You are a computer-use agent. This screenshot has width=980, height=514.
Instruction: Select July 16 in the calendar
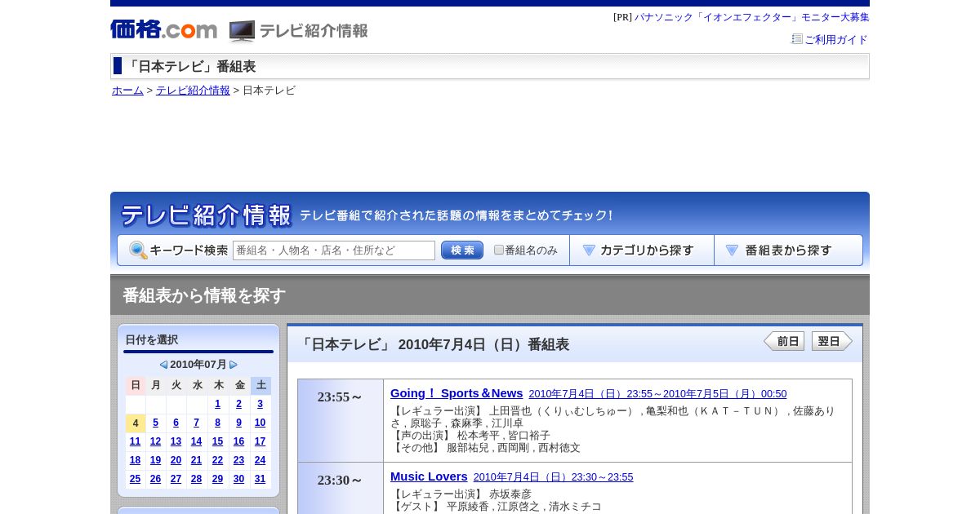tap(238, 441)
